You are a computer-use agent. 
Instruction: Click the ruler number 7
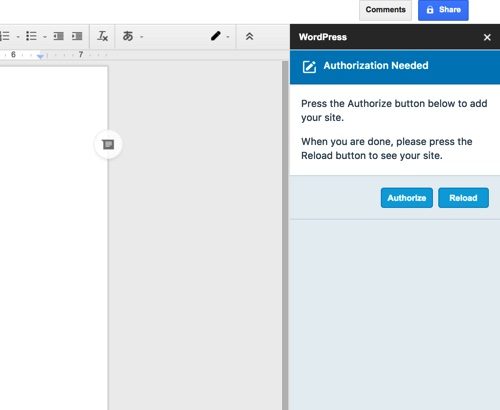pyautogui.click(x=81, y=54)
